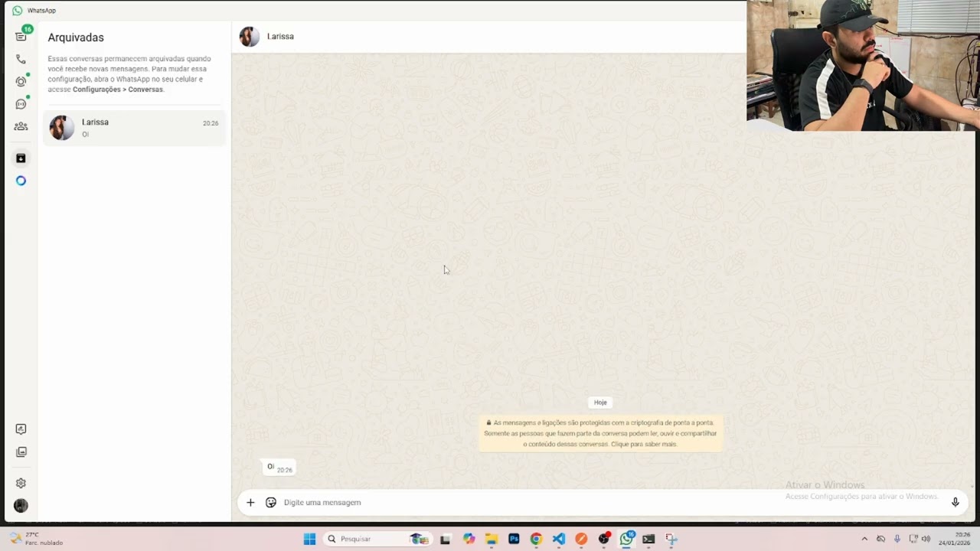Open the Communities icon in sidebar

(x=21, y=126)
